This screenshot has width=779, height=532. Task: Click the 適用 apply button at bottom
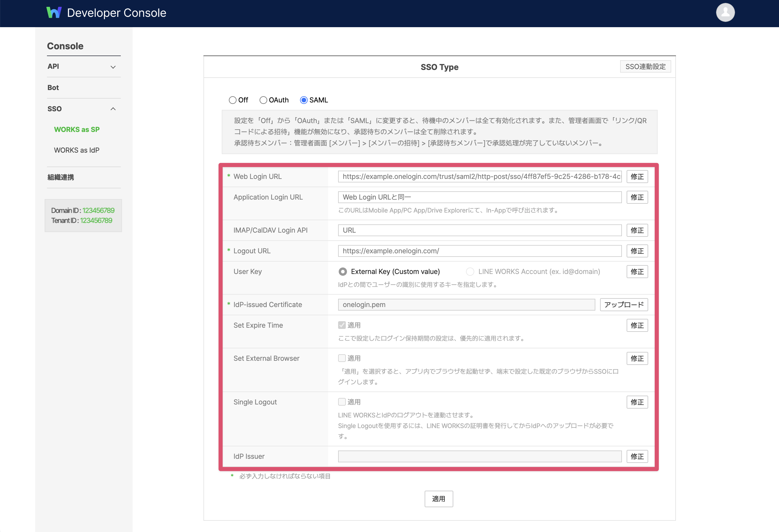pyautogui.click(x=439, y=499)
